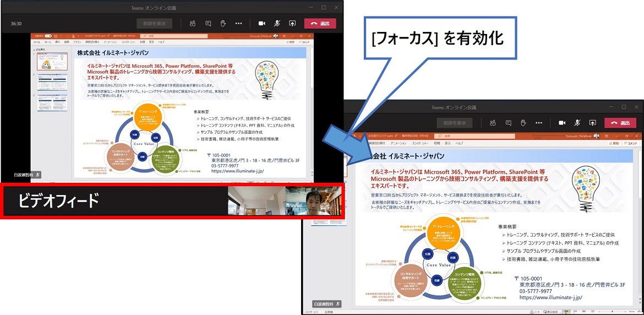
Task: Raise hand in the left Teams meeting
Action: click(223, 24)
